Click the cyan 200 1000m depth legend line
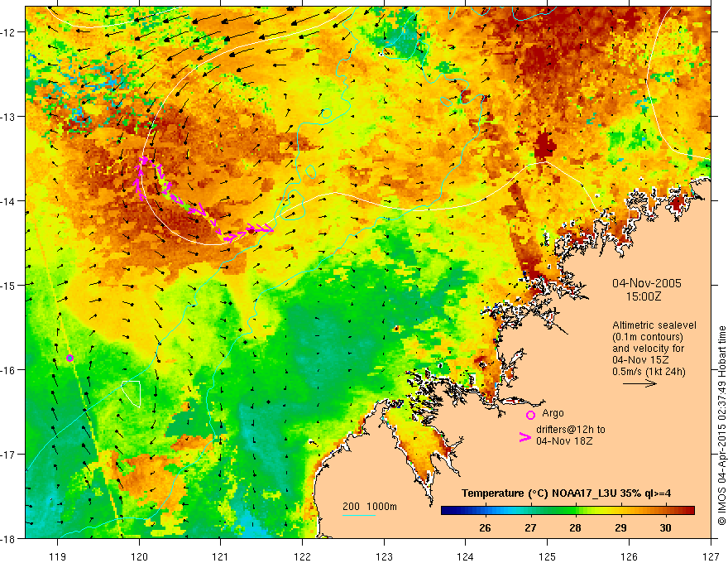Viewport: 728px width, 563px height. coord(358,515)
